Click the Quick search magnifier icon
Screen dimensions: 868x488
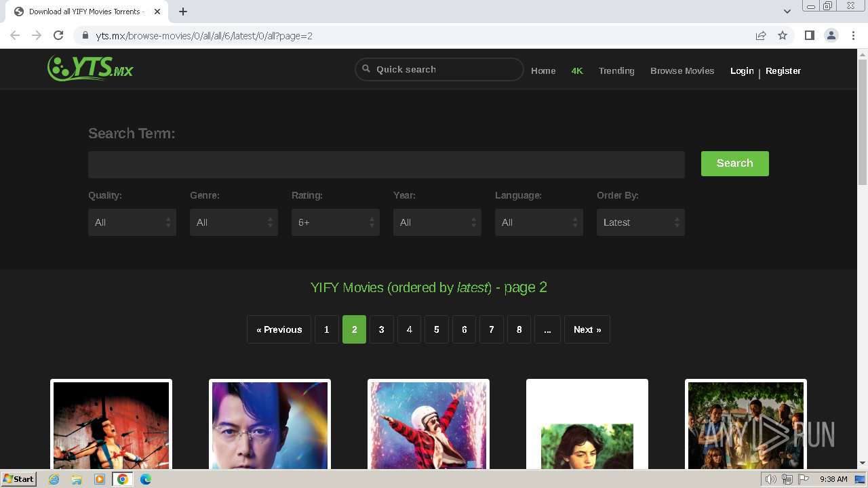coord(366,68)
